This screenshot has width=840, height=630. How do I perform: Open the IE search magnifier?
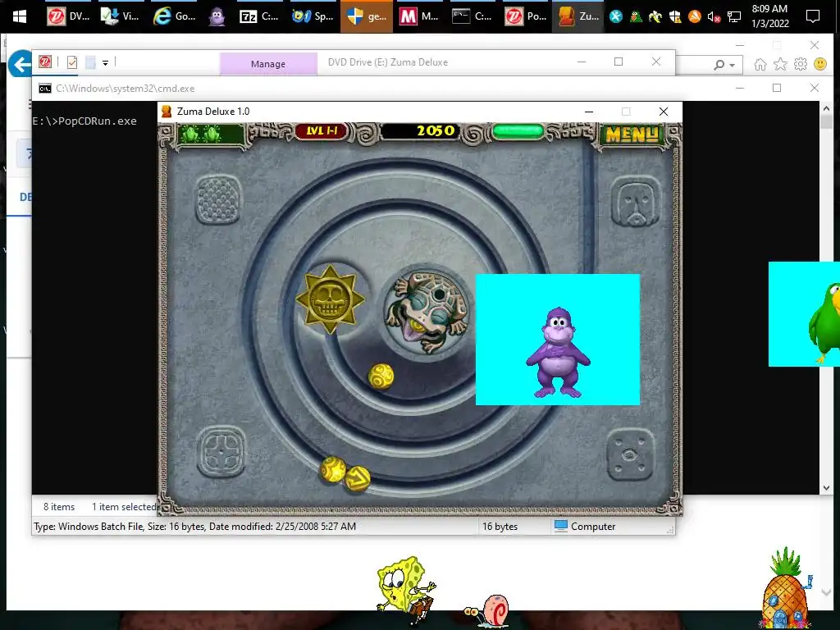[719, 65]
